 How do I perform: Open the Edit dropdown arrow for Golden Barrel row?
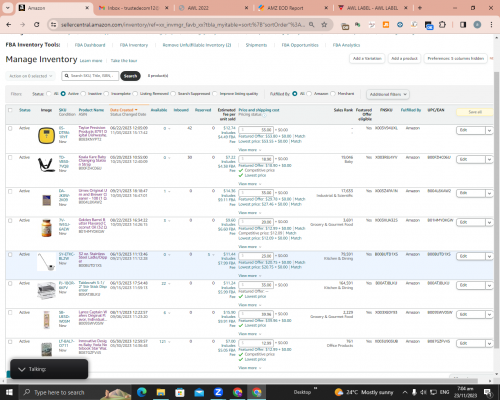(x=489, y=223)
